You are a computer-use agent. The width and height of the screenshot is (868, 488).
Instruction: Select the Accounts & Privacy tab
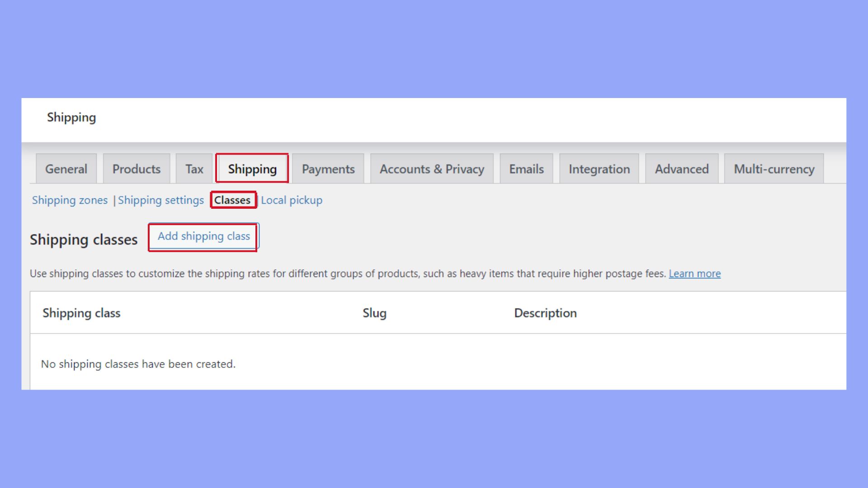(431, 169)
